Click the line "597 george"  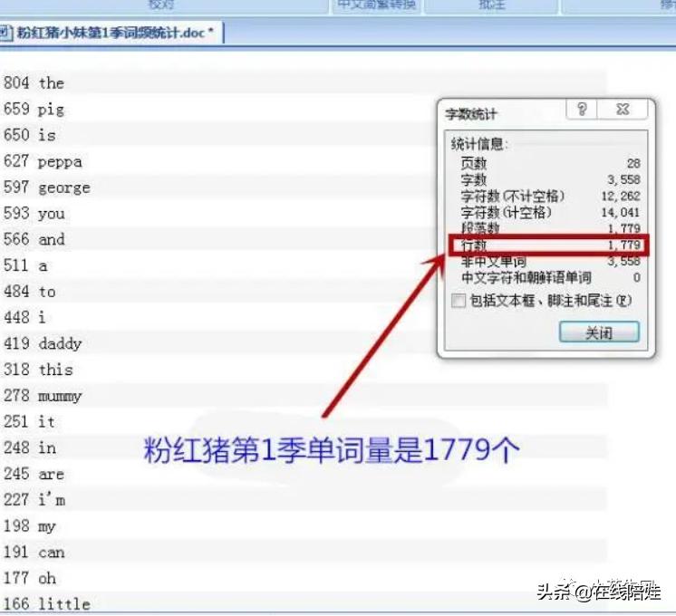pos(46,188)
